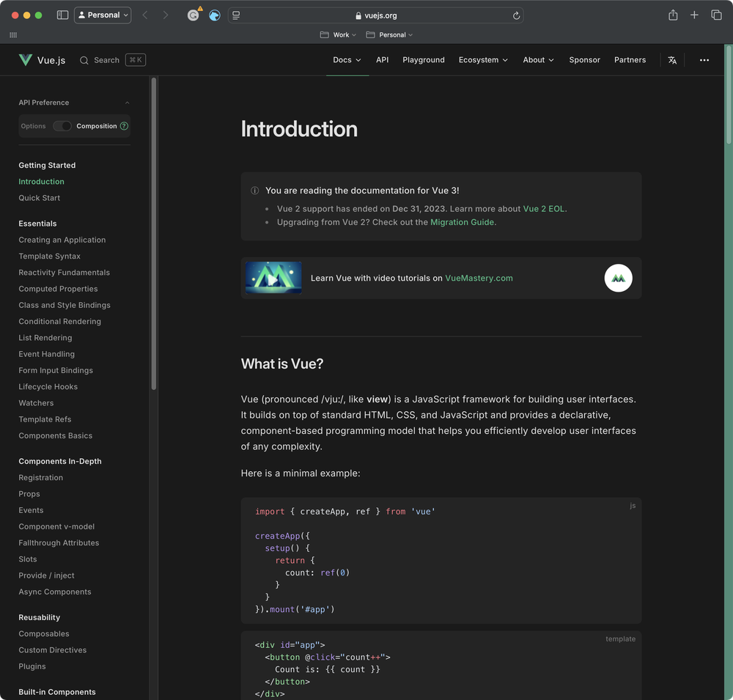Click the Search box in navbar
The width and height of the screenshot is (733, 700).
click(x=113, y=60)
